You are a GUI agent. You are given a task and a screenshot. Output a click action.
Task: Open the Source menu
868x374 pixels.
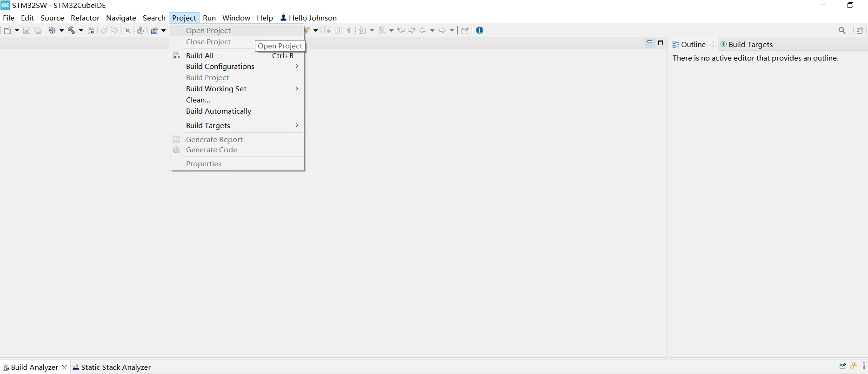[x=52, y=18]
